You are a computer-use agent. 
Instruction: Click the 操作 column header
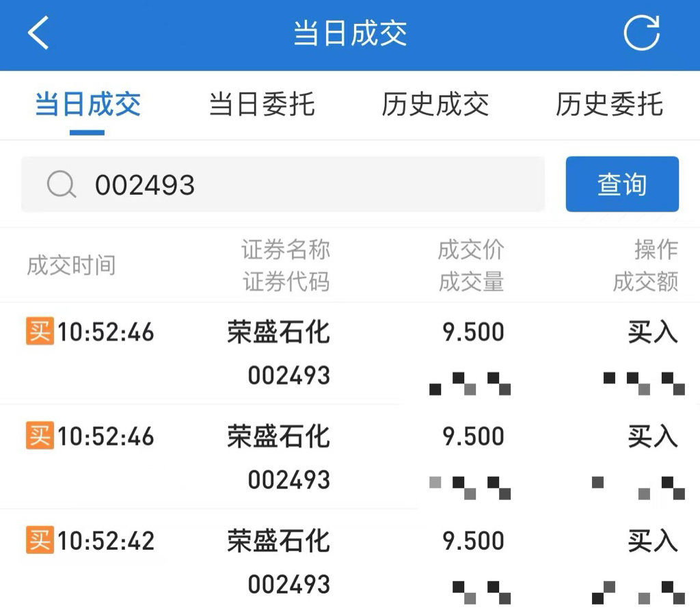[656, 250]
